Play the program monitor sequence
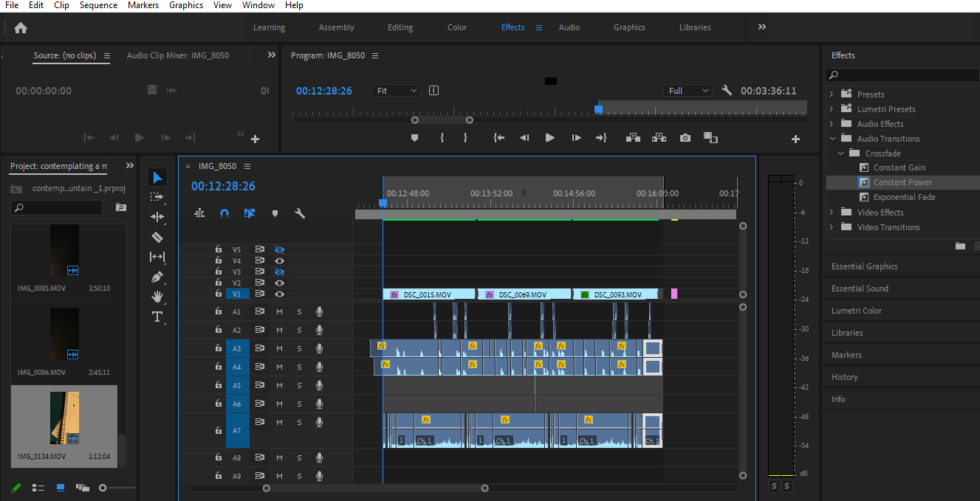 549,138
